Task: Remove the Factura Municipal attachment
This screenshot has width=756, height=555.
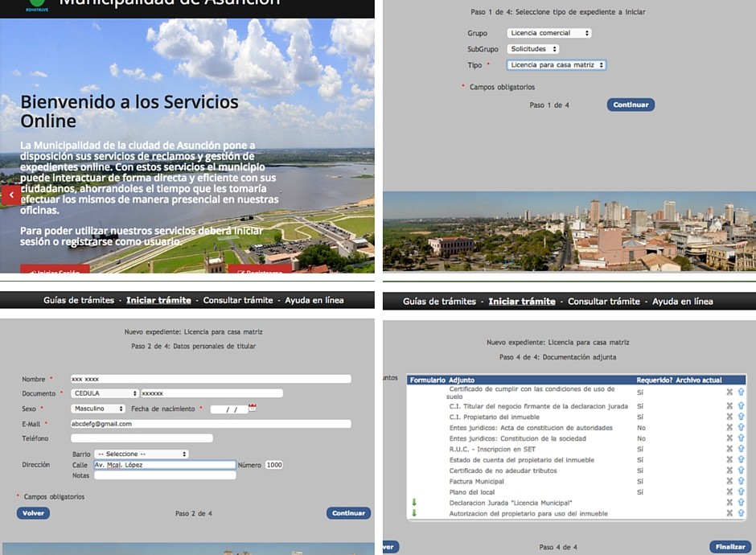Action: [x=729, y=482]
